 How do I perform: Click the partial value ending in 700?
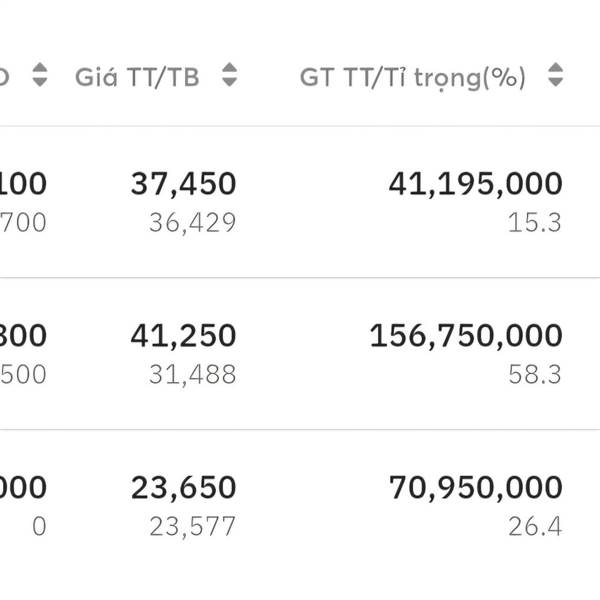22,222
